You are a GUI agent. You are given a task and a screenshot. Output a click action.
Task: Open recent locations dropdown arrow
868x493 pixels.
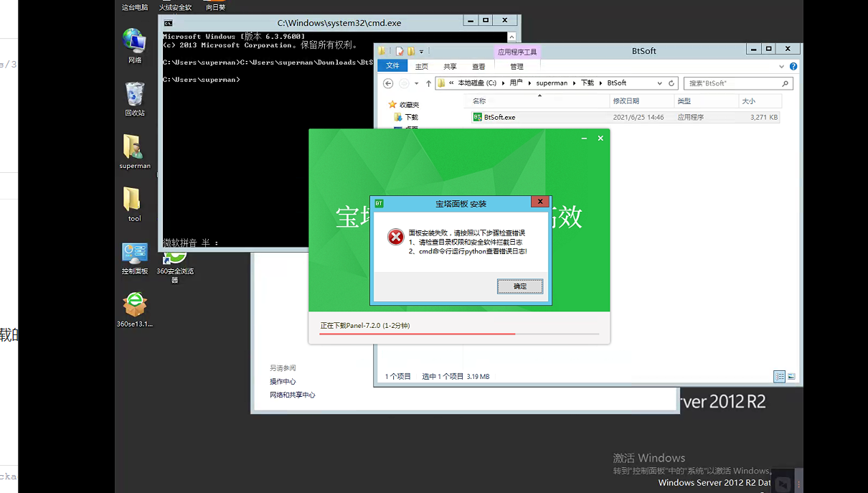coord(417,83)
